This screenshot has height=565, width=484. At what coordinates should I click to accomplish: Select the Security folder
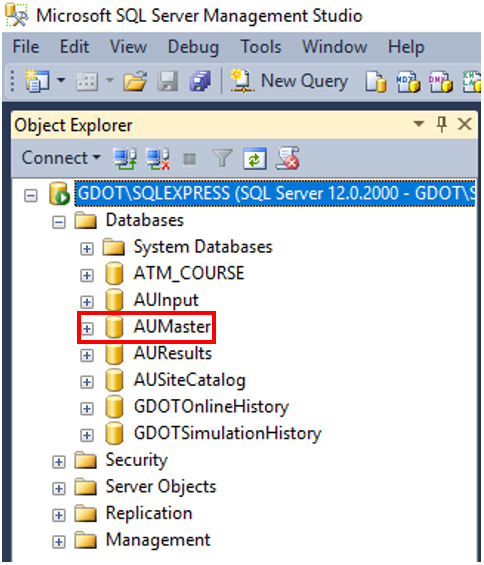pyautogui.click(x=137, y=461)
